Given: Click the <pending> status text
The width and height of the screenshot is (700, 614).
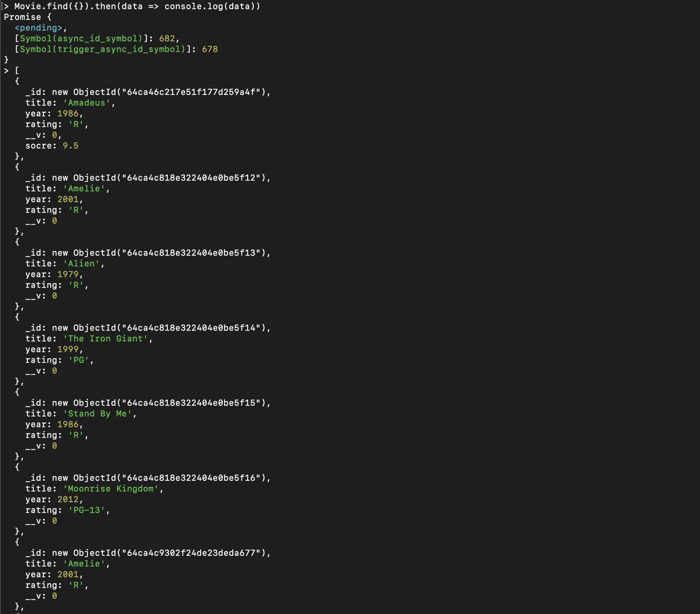Looking at the screenshot, I should coord(38,28).
